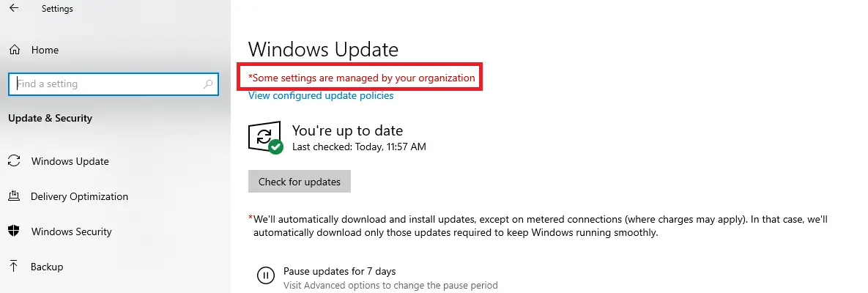Click the Check for updates button

(300, 182)
